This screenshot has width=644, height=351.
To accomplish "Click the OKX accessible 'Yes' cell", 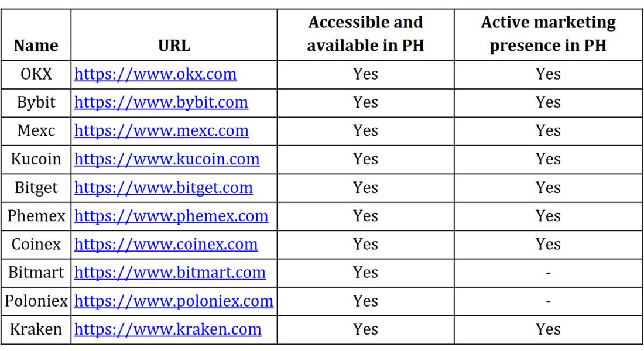I will tap(365, 74).
